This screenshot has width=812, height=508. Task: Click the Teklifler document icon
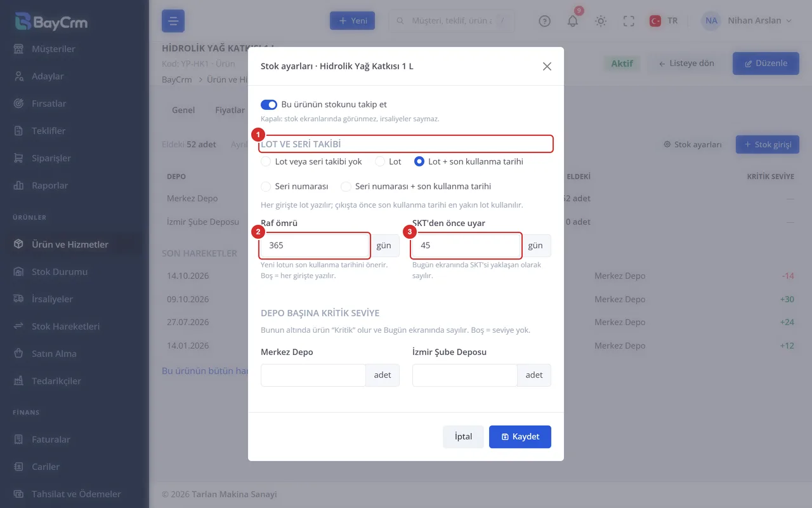click(x=19, y=131)
